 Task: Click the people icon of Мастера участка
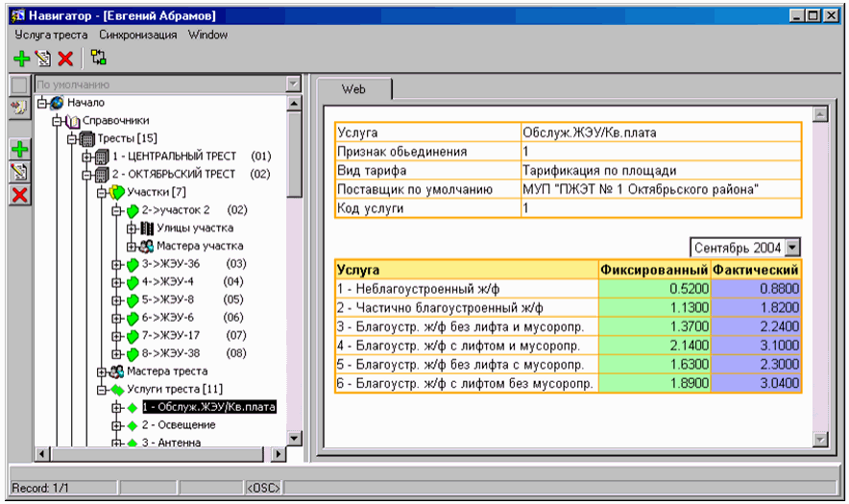(146, 247)
